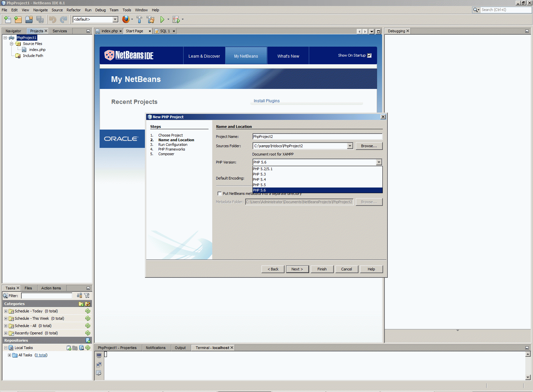This screenshot has width=533, height=392.
Task: Click the middle icon in Terminal sidebar
Action: 99,364
